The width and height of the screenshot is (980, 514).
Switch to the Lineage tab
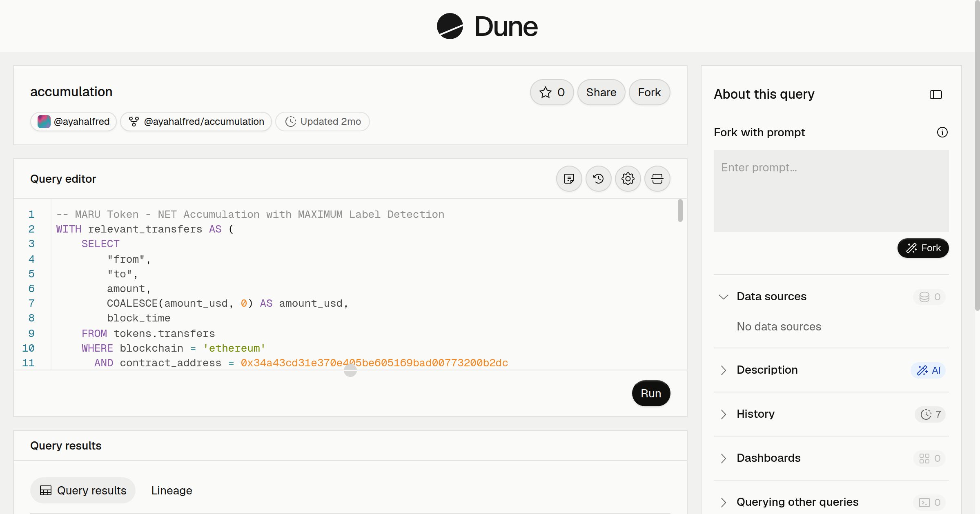click(x=171, y=490)
